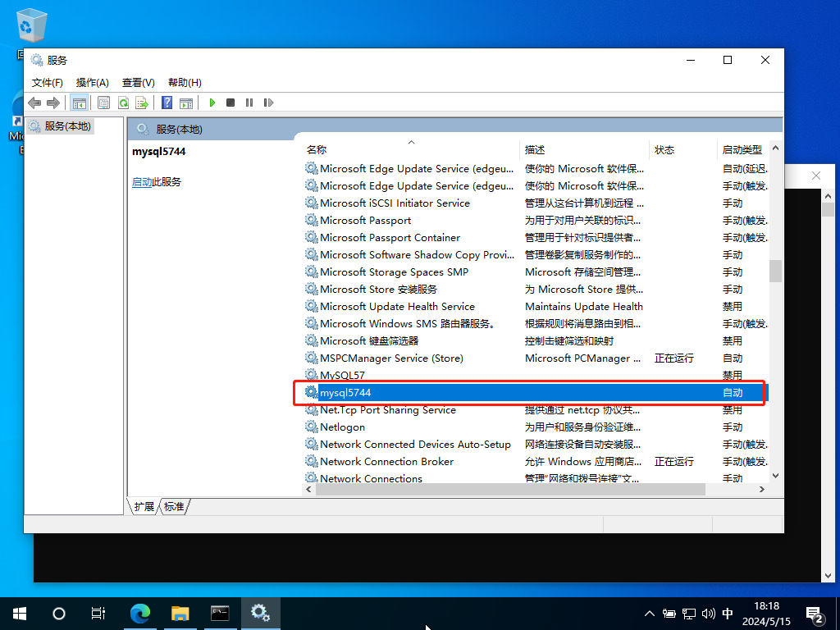This screenshot has width=840, height=630.
Task: Click the Export List toolbar icon
Action: pyautogui.click(x=142, y=103)
